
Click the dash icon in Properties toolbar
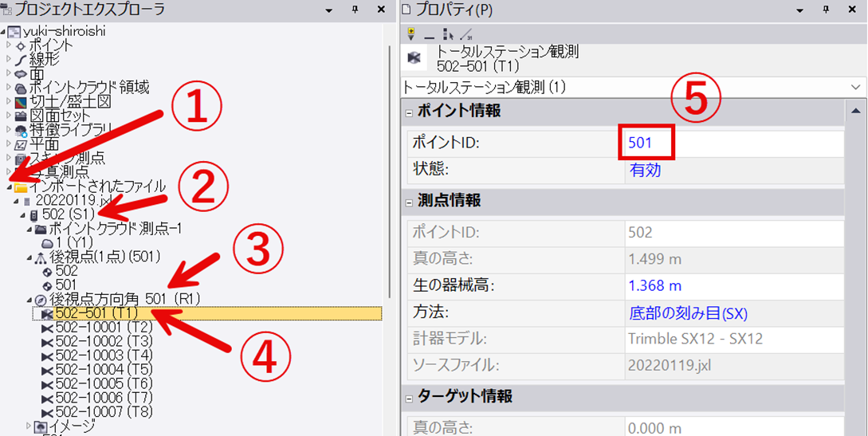click(x=429, y=37)
